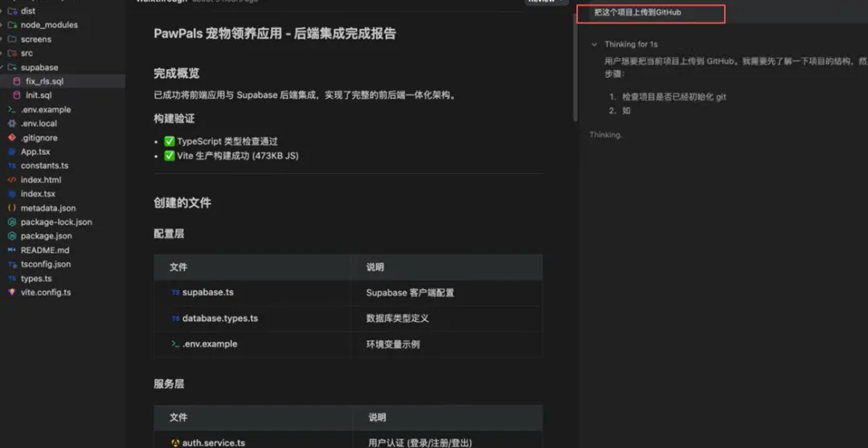The width and height of the screenshot is (868, 448).
Task: Click the screens folder icon
Action: pos(11,39)
